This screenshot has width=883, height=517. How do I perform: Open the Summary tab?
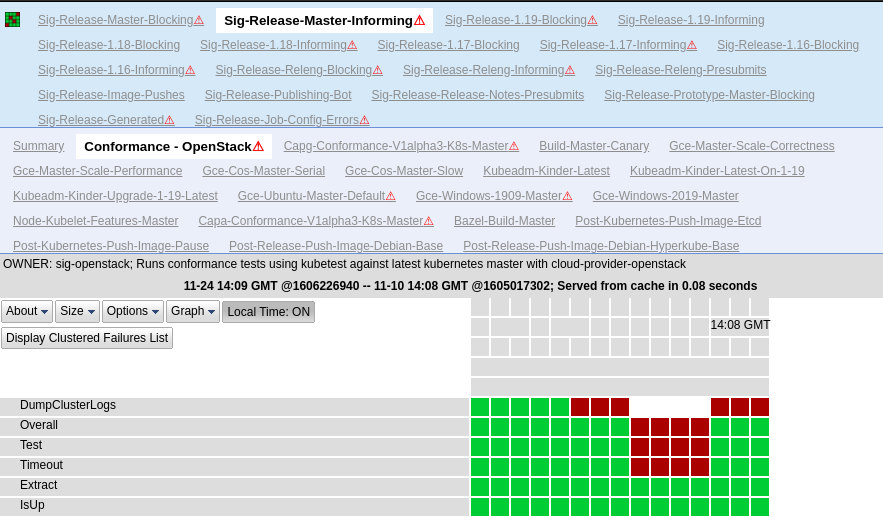[38, 146]
